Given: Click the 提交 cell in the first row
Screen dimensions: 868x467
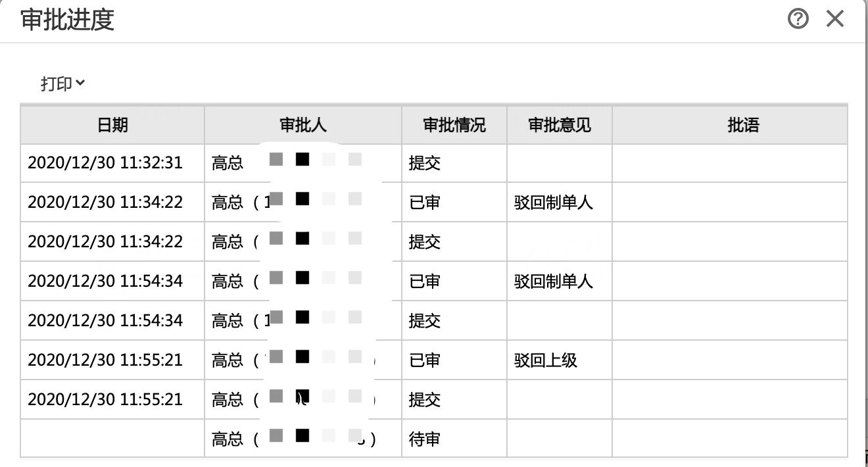Looking at the screenshot, I should 454,163.
